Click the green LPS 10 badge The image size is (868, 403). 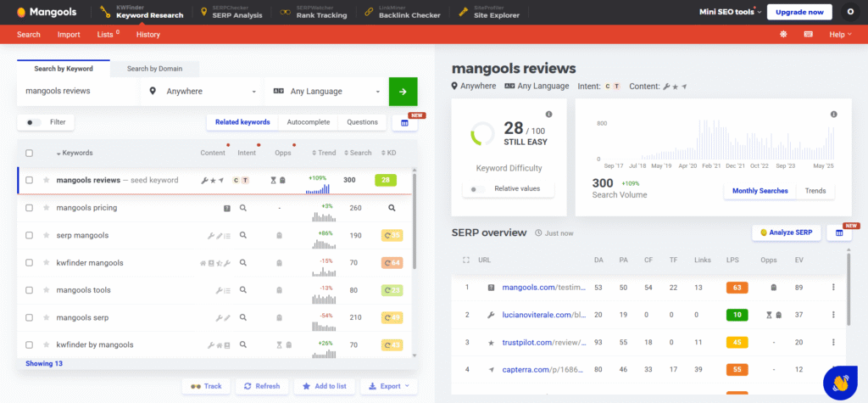[x=737, y=315]
